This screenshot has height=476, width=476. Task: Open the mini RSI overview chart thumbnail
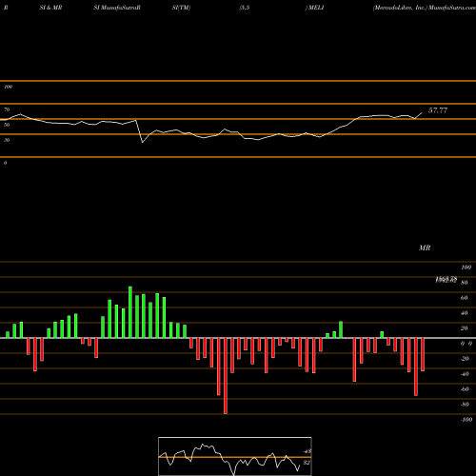pos(235,456)
